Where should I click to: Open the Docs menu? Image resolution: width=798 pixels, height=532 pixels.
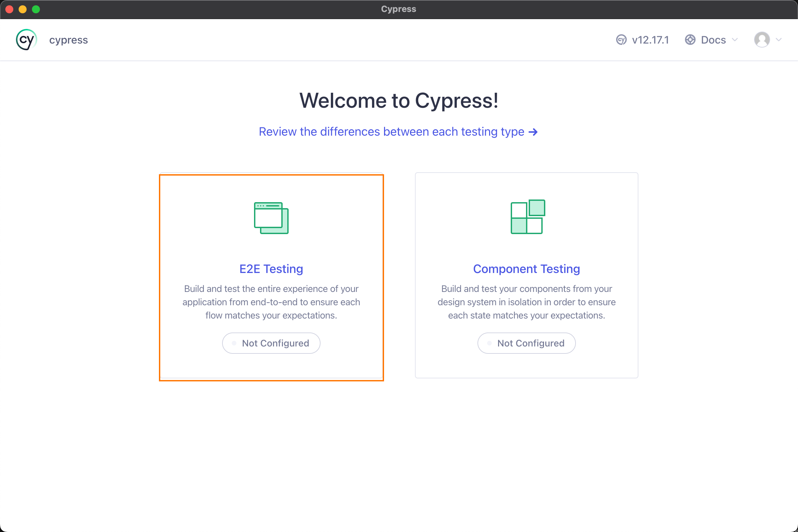pos(713,40)
